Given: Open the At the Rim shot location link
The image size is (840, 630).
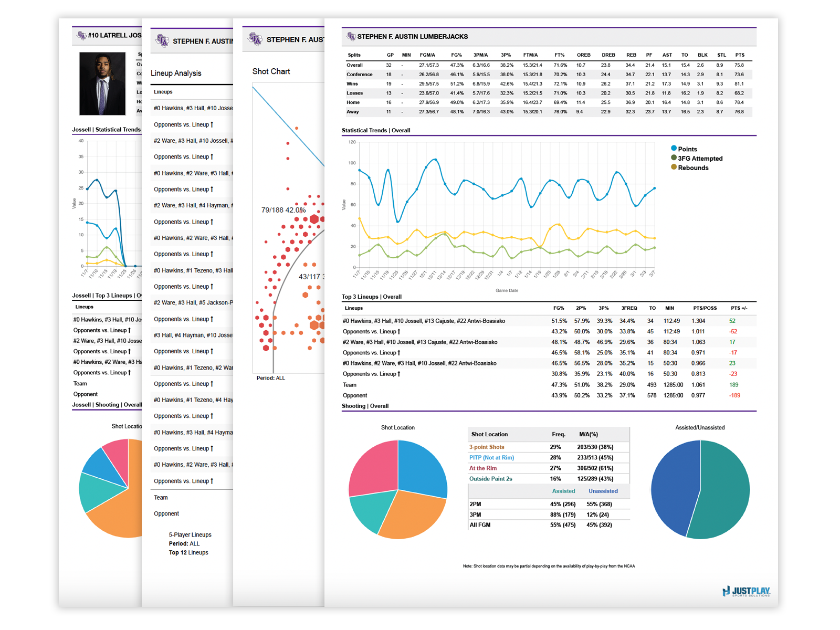Looking at the screenshot, I should click(x=482, y=468).
